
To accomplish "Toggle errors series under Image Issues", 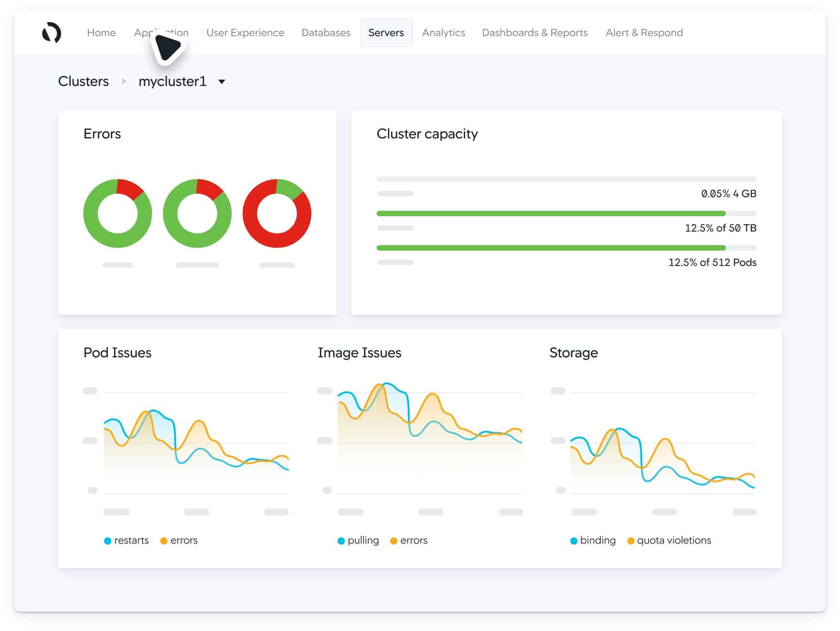I will (x=414, y=540).
